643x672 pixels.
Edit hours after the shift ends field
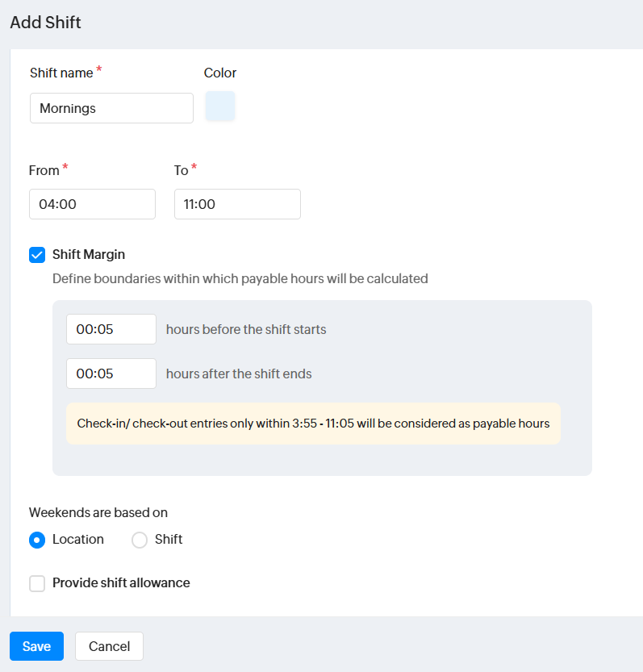(111, 374)
